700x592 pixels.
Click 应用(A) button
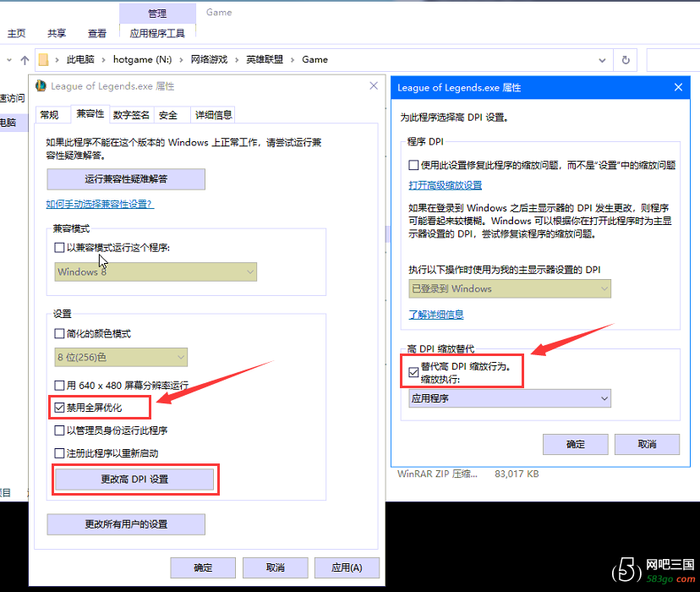[x=347, y=567]
